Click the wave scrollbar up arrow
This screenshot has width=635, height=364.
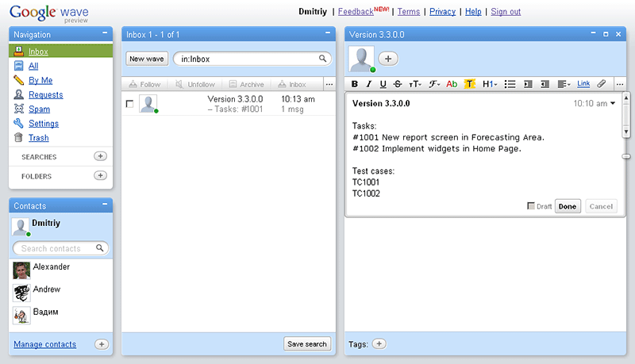tap(626, 98)
